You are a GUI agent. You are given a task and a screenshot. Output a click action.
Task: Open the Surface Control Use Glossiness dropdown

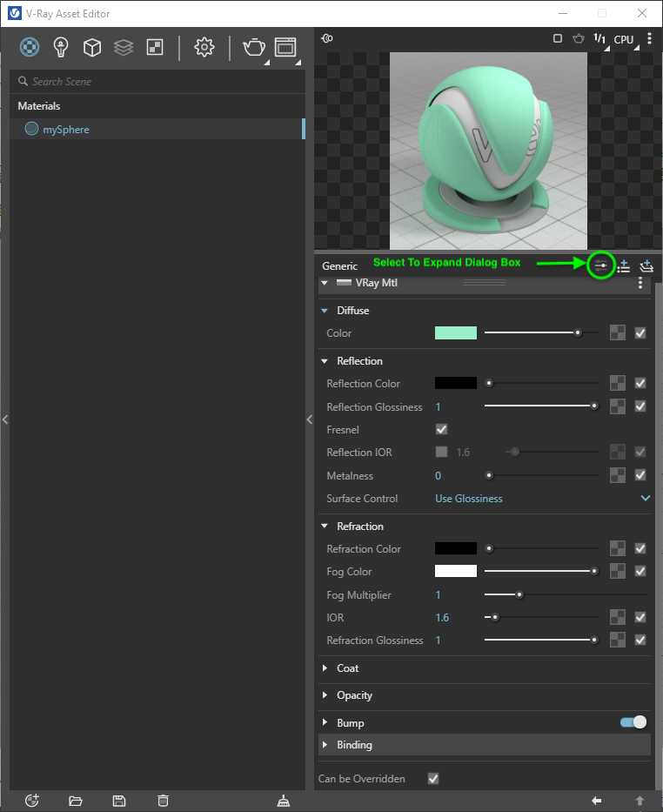tap(542, 498)
